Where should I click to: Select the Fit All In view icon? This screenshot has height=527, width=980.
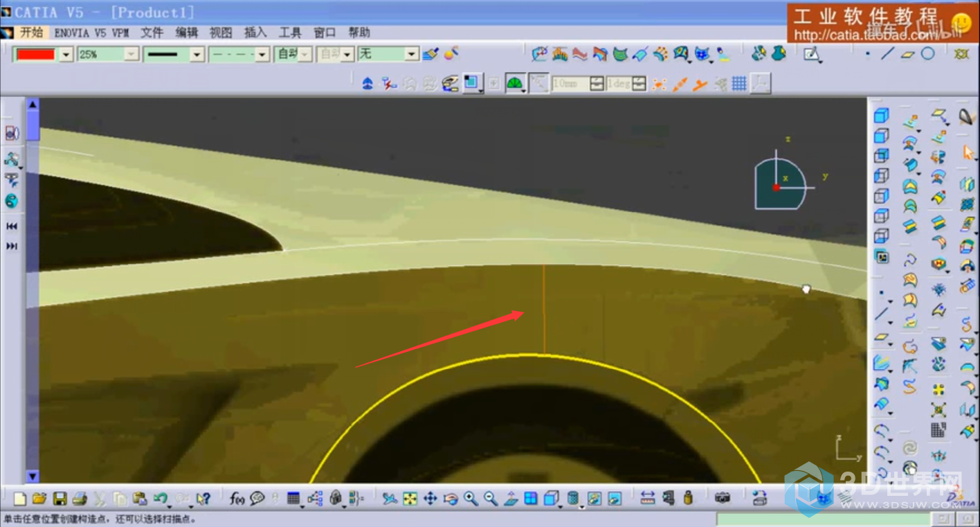(x=410, y=498)
